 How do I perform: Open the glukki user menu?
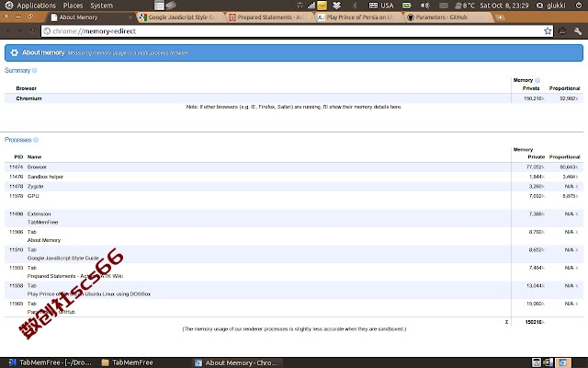coord(551,6)
